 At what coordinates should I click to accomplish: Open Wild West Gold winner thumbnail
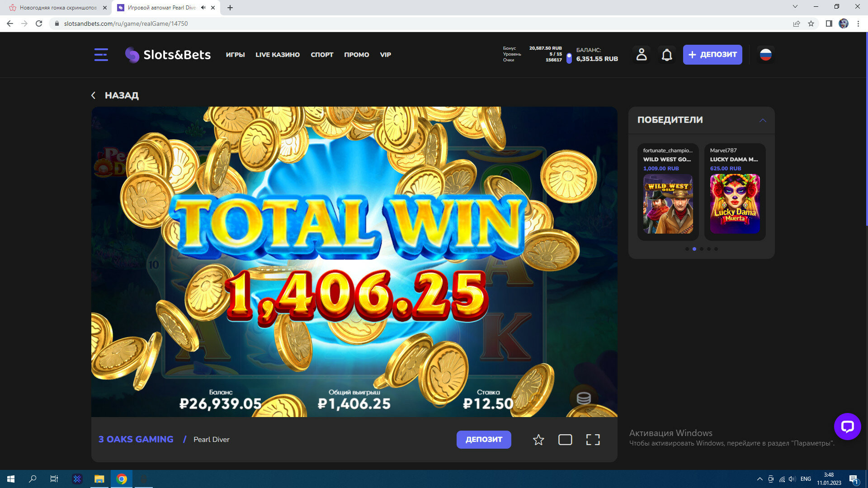tap(668, 204)
